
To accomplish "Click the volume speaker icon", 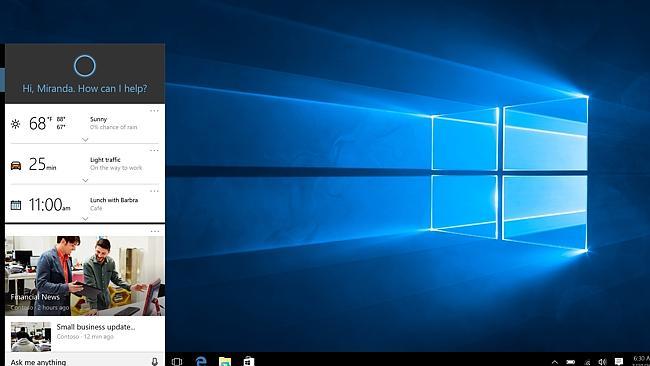I will point(603,362).
